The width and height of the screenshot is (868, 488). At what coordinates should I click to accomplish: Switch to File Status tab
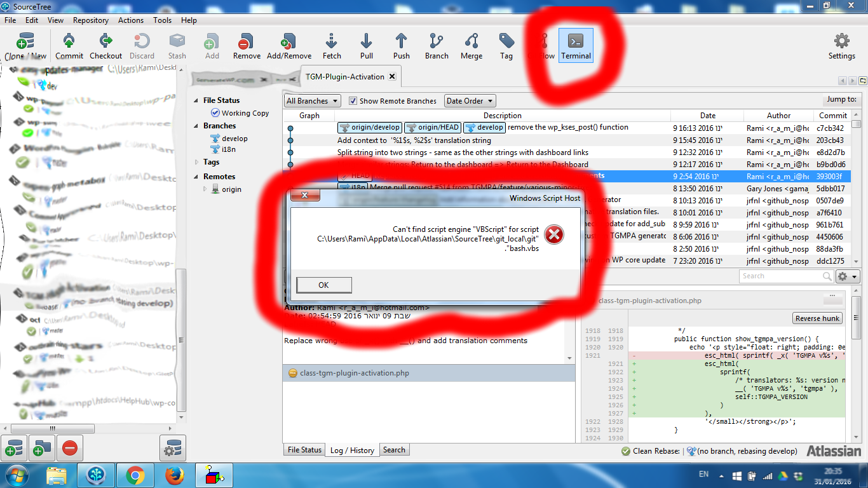coord(304,450)
